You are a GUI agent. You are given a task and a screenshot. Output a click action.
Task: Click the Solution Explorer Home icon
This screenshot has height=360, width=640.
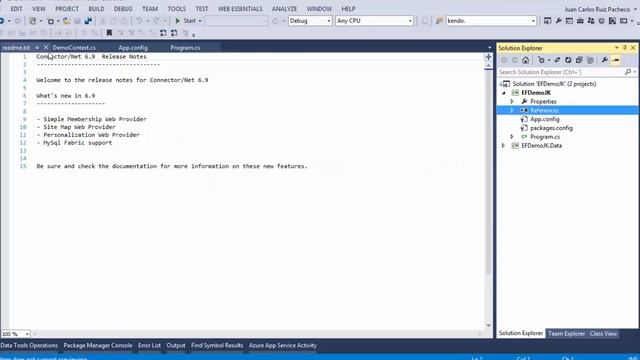[525, 60]
